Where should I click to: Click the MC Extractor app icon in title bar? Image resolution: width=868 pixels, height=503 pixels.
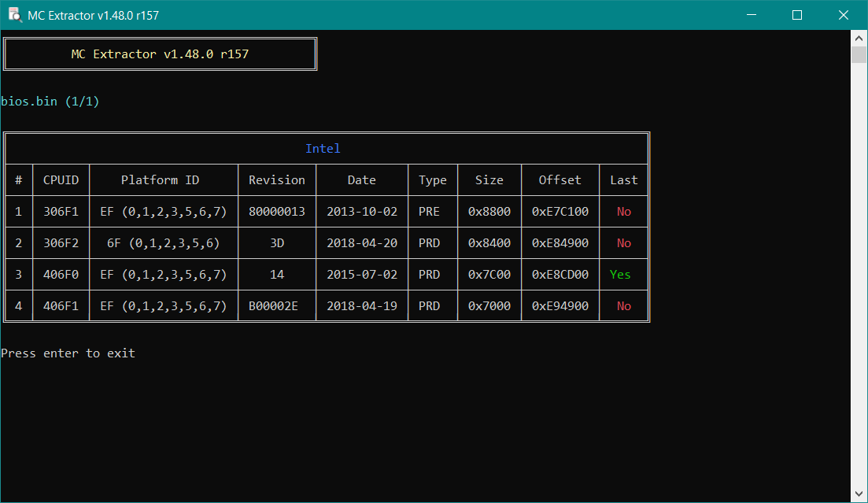click(x=14, y=15)
